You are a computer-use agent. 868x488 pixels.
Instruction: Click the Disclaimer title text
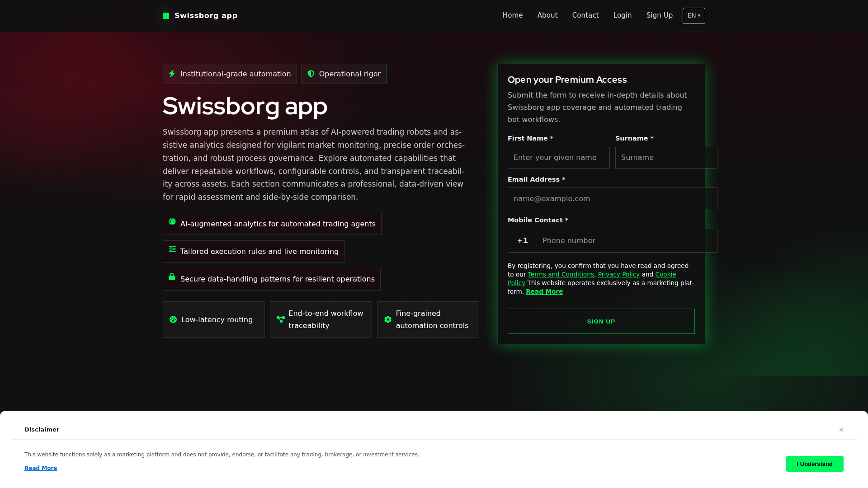(42, 430)
